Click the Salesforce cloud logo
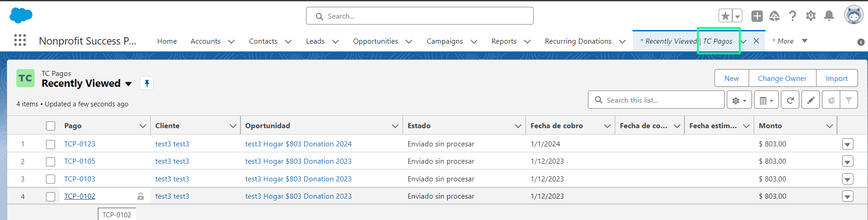 point(21,15)
